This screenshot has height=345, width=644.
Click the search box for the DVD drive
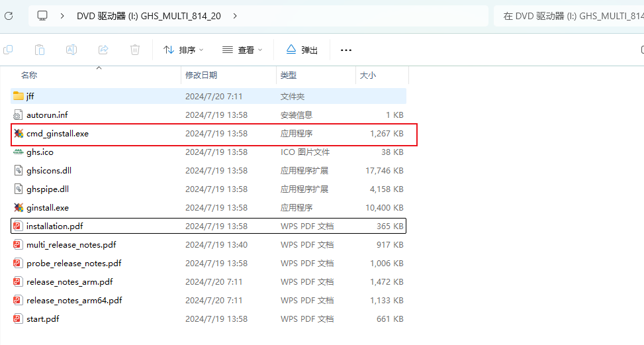click(568, 16)
